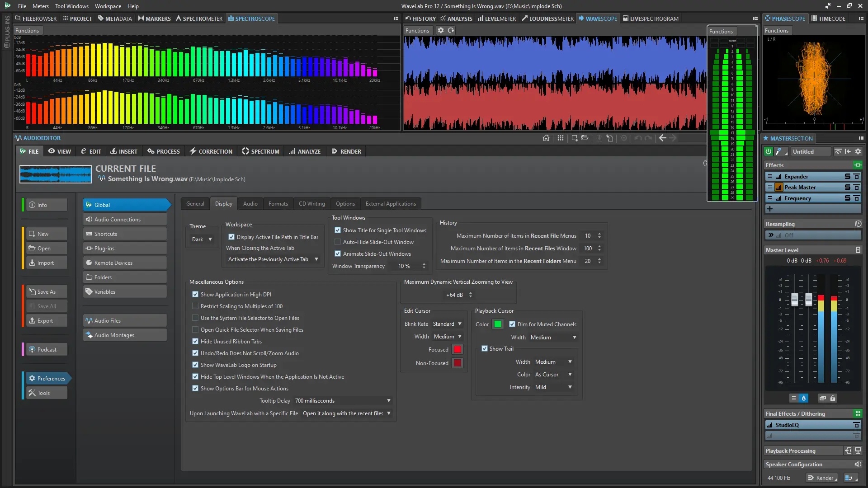Viewport: 868px width, 488px height.
Task: Click the Master Section power button
Action: point(769,152)
